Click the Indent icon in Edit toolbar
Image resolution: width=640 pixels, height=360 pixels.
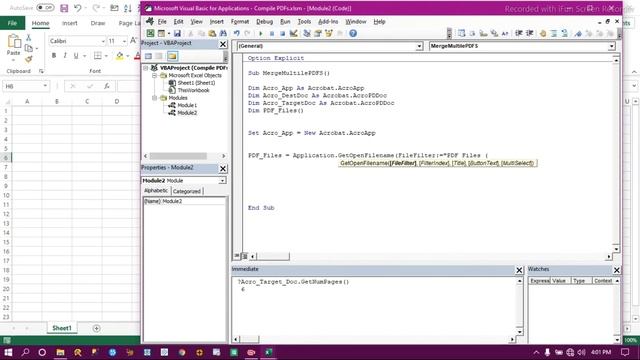[519, 33]
